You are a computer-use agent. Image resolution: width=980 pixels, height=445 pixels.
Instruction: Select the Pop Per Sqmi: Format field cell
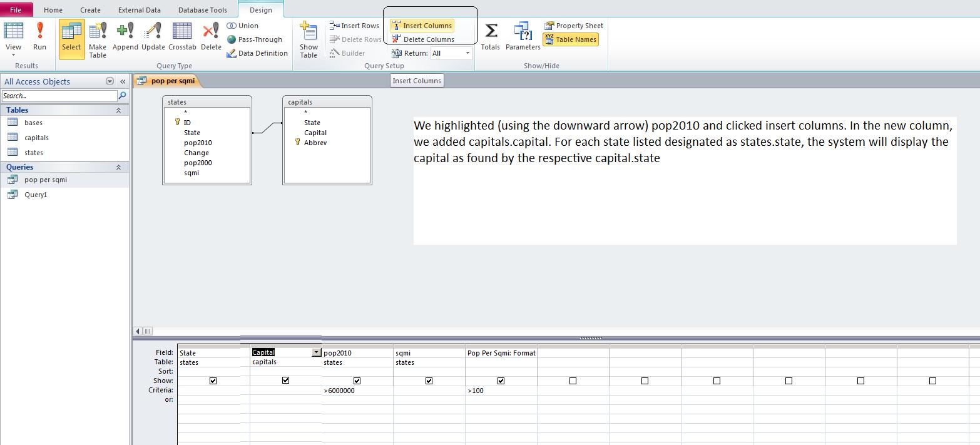point(501,353)
